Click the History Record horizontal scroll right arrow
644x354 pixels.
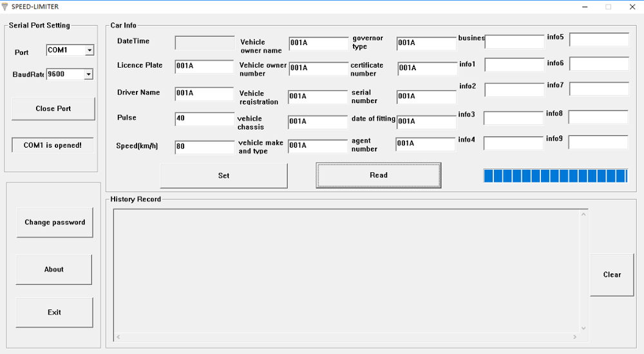pos(574,337)
